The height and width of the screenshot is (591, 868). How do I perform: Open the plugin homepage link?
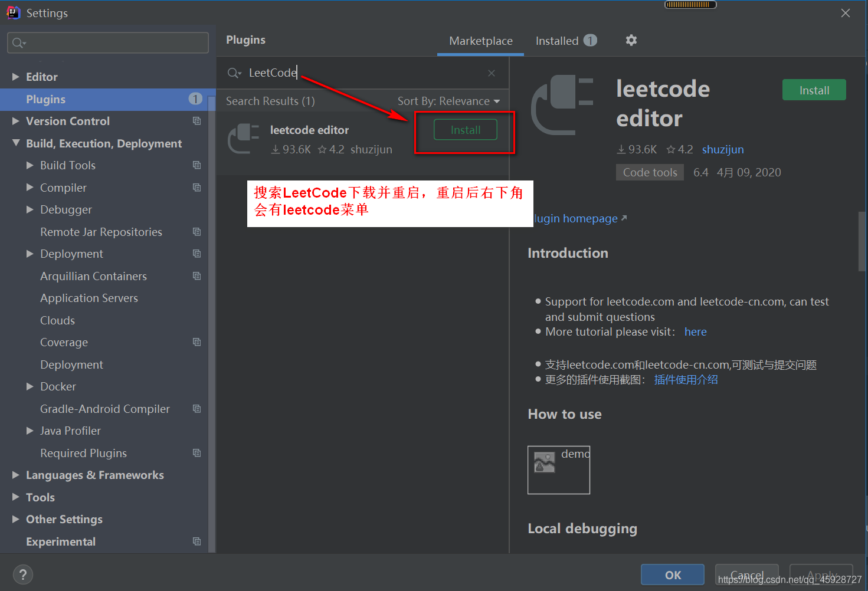[576, 218]
